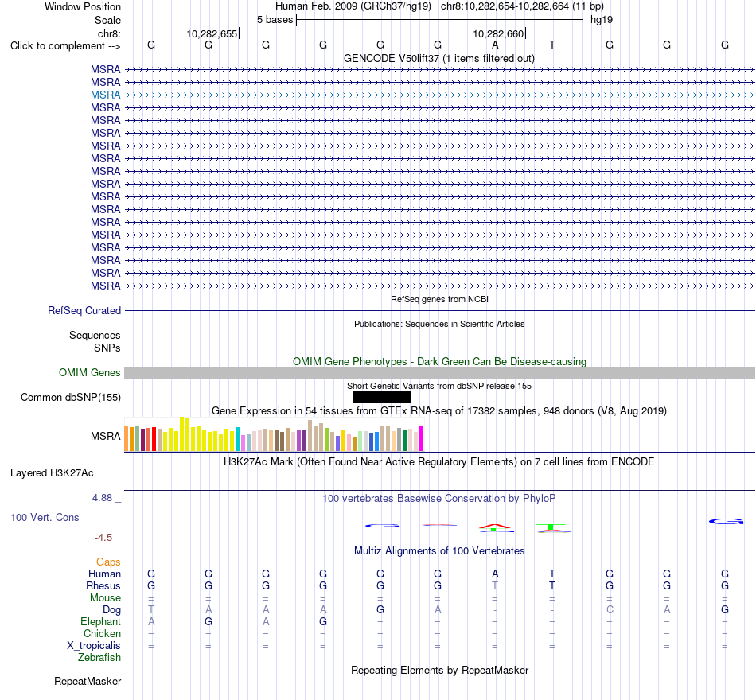Screen dimensions: 756x700
Task: Click the '5 bases' scale bar label
Action: pos(275,20)
